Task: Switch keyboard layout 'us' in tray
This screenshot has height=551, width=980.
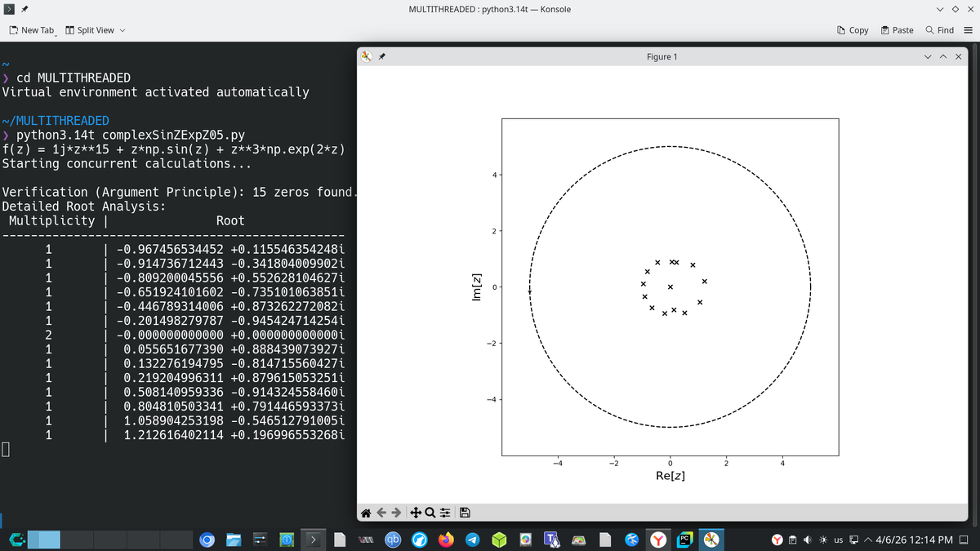Action: (x=839, y=540)
